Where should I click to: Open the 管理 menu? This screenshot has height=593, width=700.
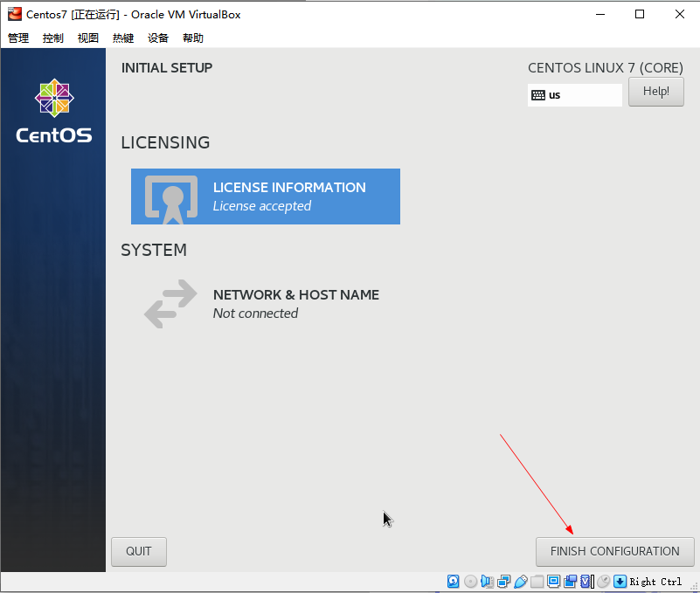click(18, 38)
